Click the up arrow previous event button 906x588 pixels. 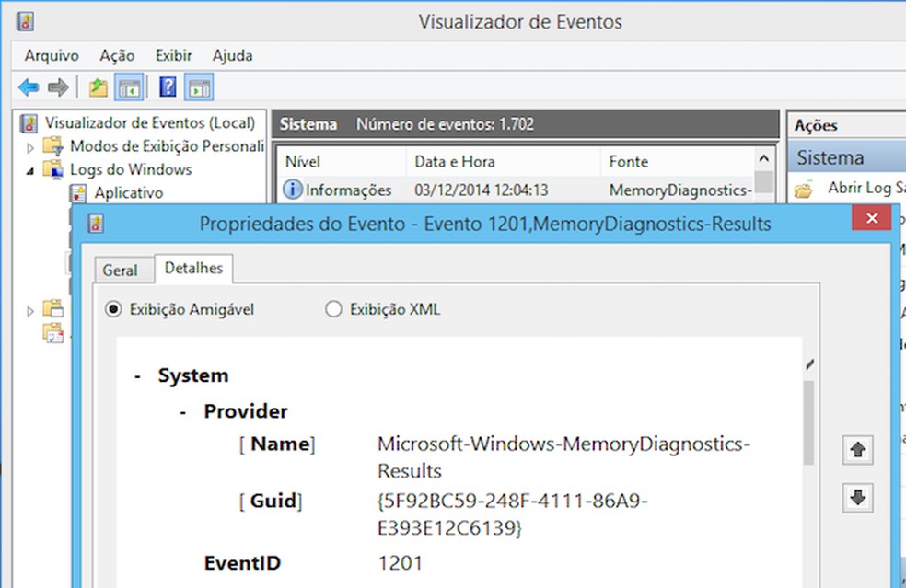coord(858,450)
